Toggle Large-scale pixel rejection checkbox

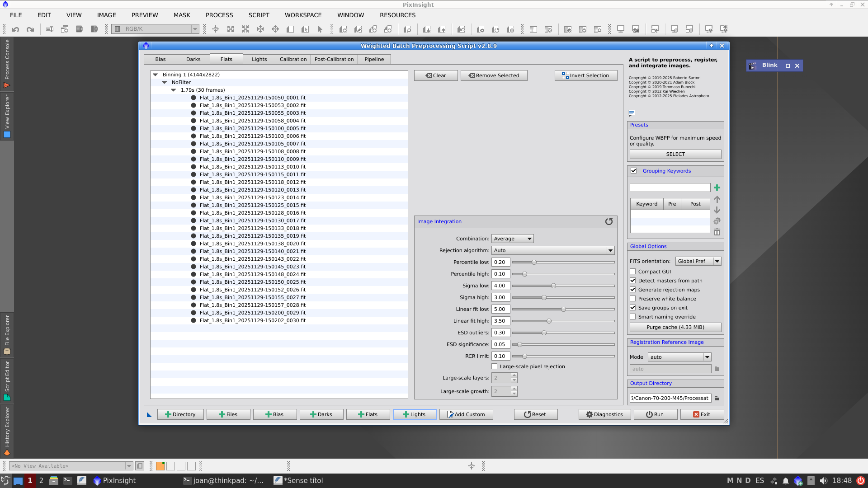pos(495,366)
